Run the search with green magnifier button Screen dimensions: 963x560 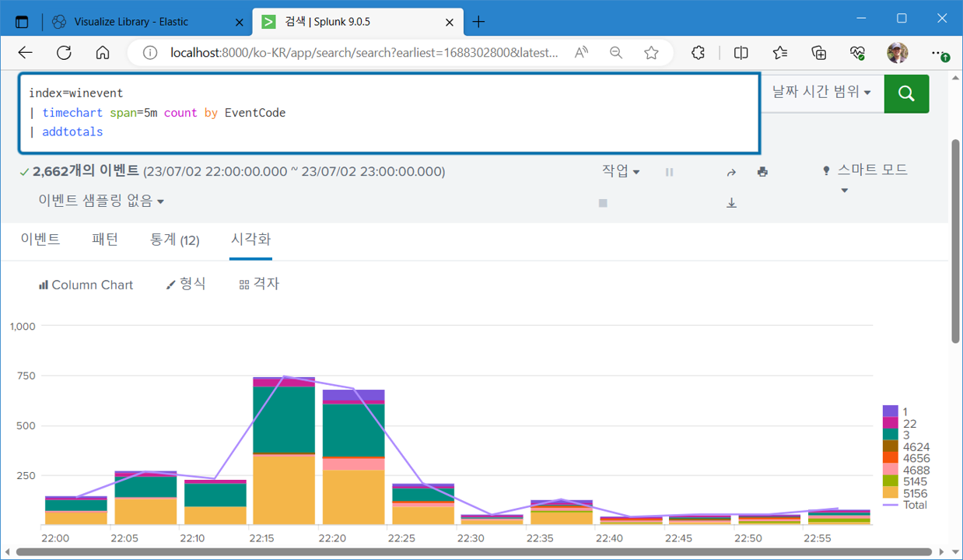[x=906, y=93]
